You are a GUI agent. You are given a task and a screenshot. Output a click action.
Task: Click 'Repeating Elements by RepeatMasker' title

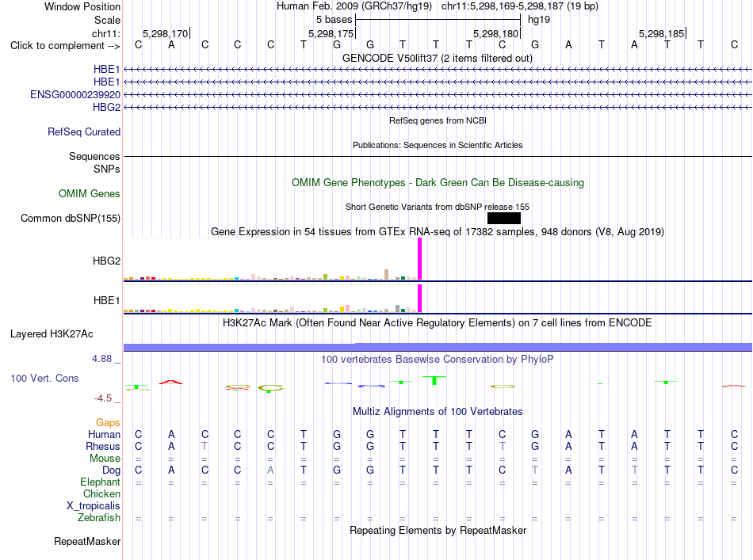(438, 530)
